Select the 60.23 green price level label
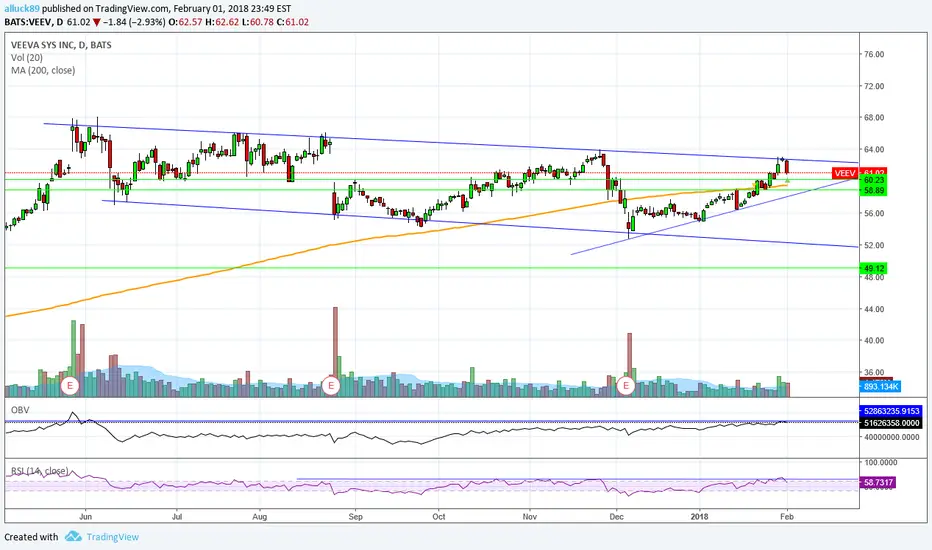 (x=874, y=180)
